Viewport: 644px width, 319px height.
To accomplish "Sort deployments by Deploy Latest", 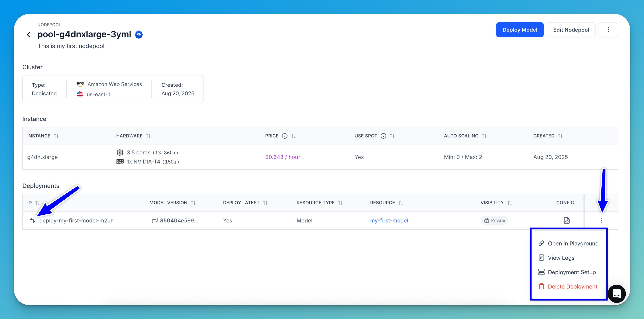I will (x=265, y=203).
